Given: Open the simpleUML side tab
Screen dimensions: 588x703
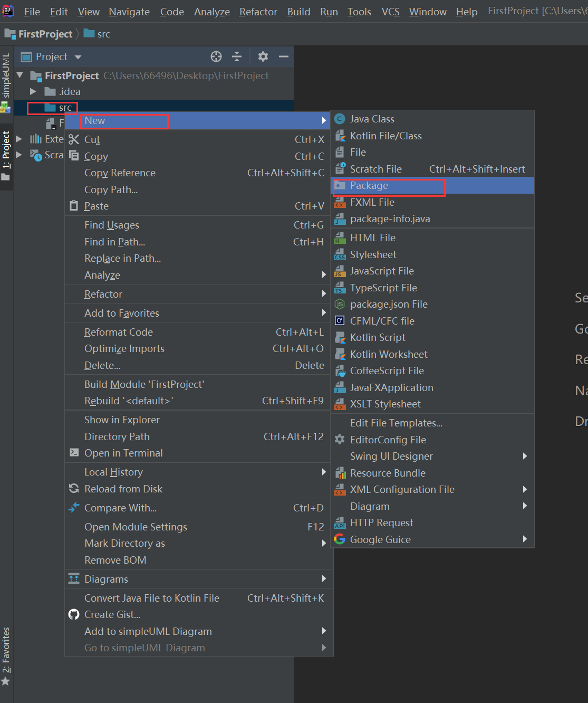Looking at the screenshot, I should click(x=6, y=82).
